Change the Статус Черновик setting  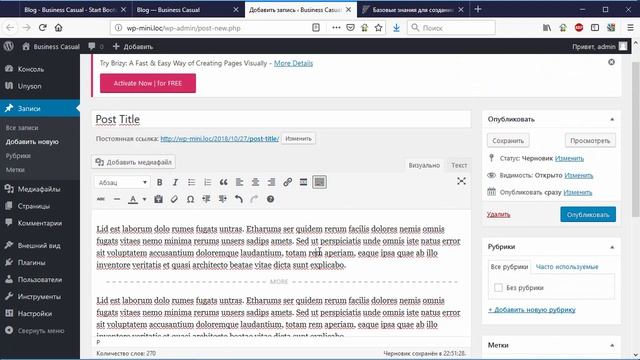pyautogui.click(x=569, y=158)
